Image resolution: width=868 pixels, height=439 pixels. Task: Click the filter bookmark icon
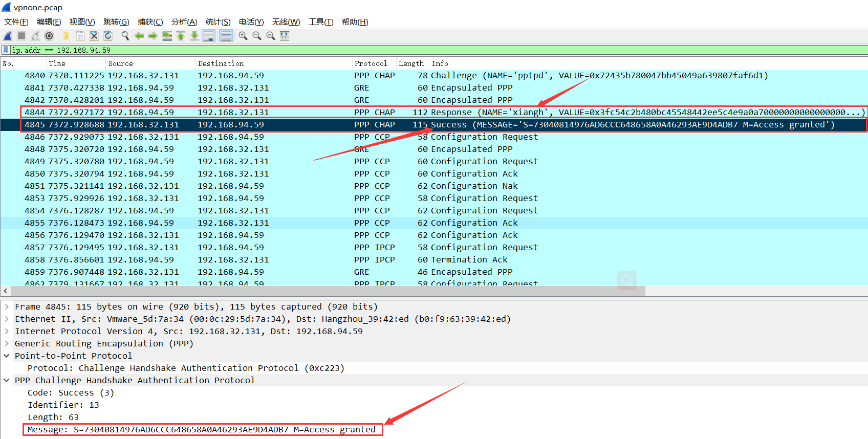[x=6, y=50]
